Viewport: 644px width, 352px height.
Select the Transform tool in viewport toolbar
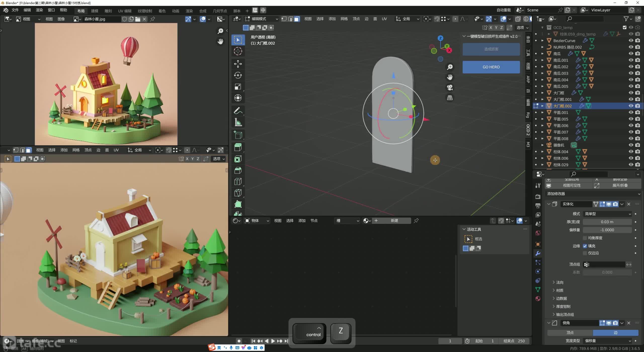coord(238,98)
